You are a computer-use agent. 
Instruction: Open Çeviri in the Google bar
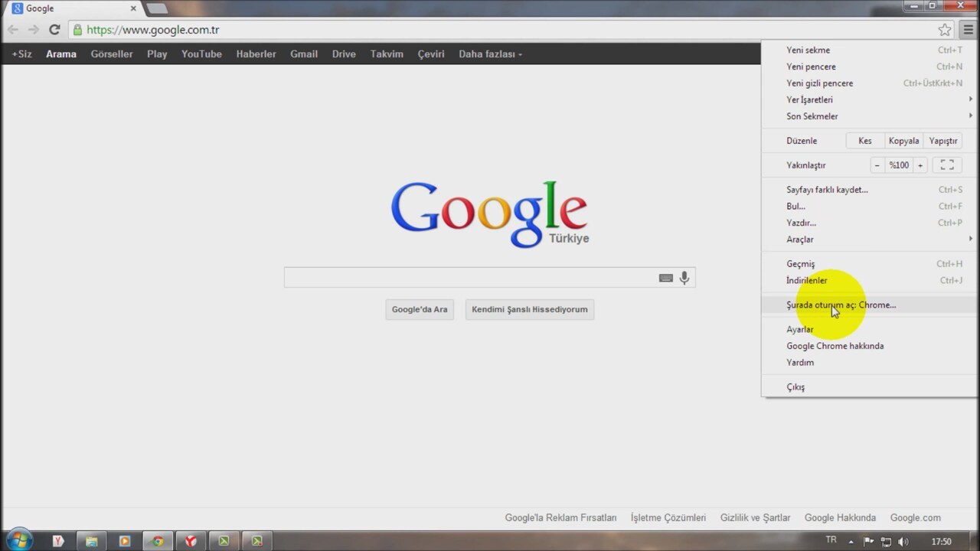[431, 54]
